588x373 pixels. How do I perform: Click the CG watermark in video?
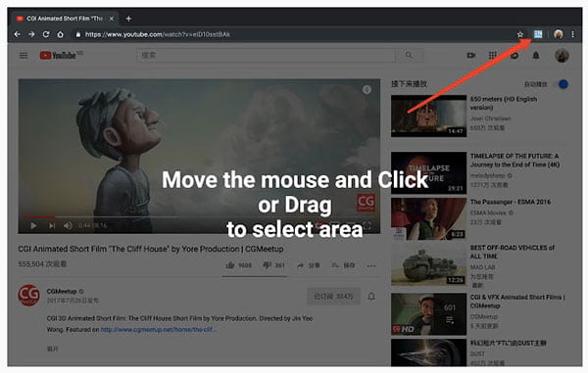[366, 203]
